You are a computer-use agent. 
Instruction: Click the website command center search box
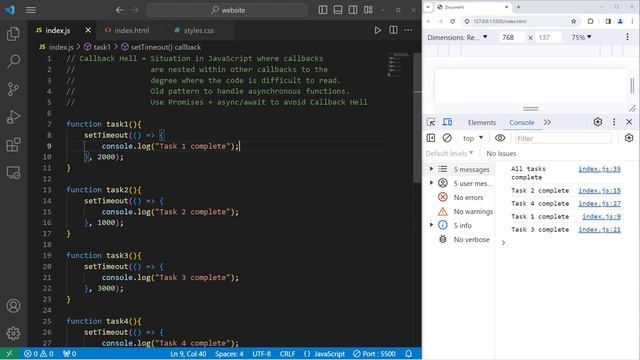pos(227,10)
